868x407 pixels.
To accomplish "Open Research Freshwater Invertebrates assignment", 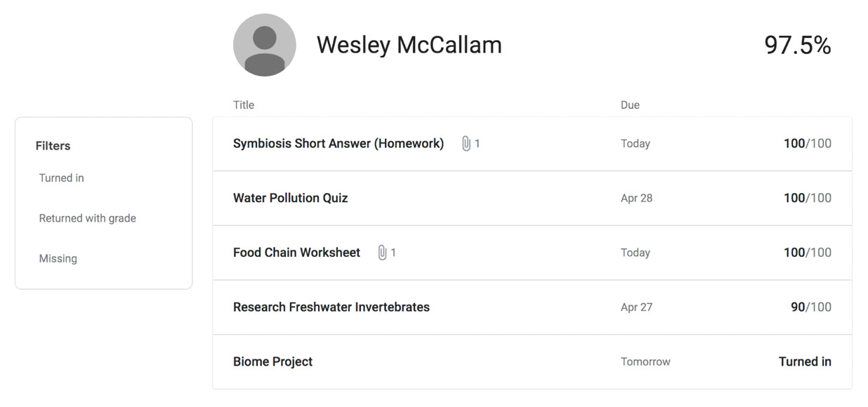I will pos(331,307).
